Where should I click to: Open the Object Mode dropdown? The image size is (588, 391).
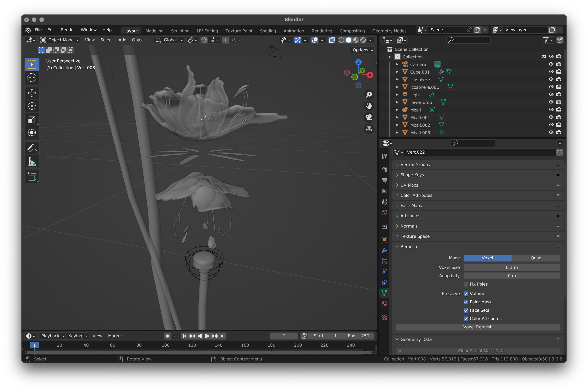(x=60, y=40)
